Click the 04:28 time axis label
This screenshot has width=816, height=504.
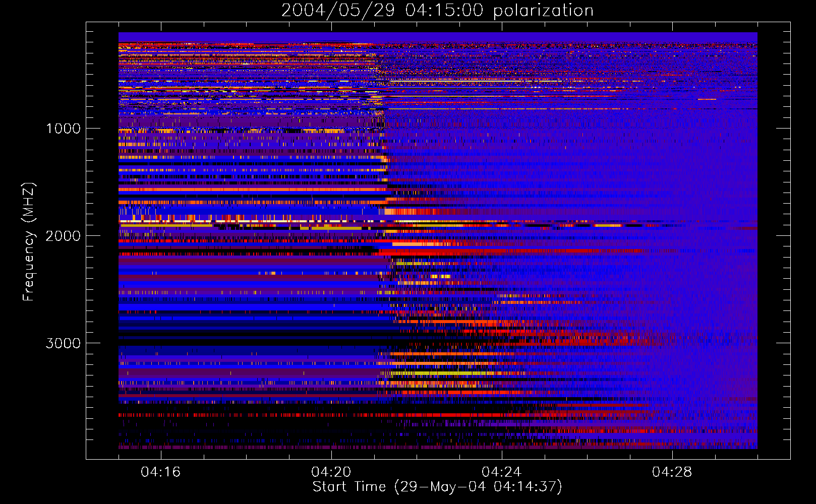point(672,472)
